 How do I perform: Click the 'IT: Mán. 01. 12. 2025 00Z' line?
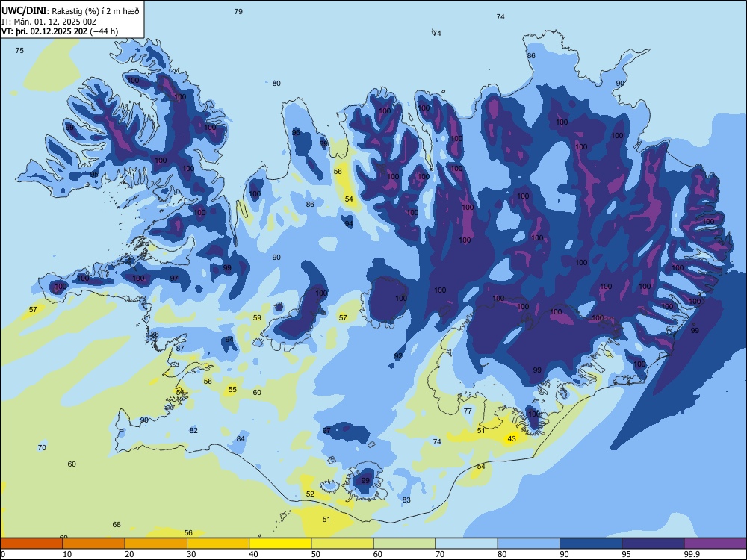pyautogui.click(x=49, y=22)
